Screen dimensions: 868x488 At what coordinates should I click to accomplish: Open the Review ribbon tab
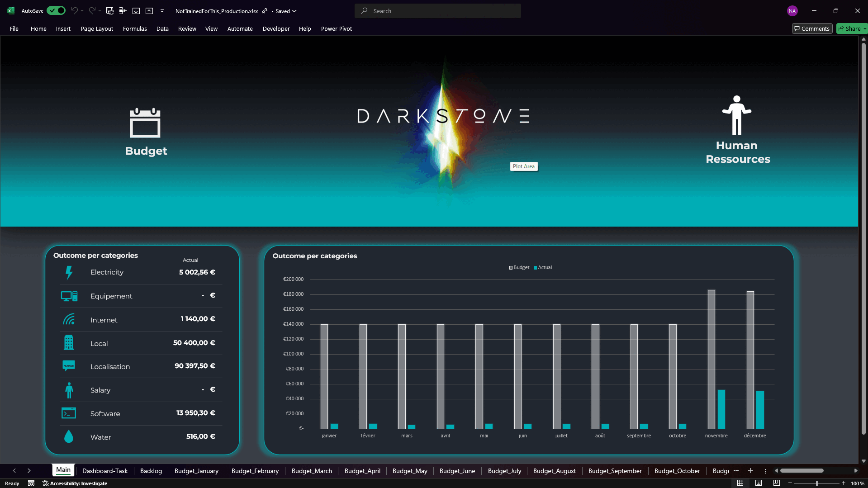coord(187,28)
